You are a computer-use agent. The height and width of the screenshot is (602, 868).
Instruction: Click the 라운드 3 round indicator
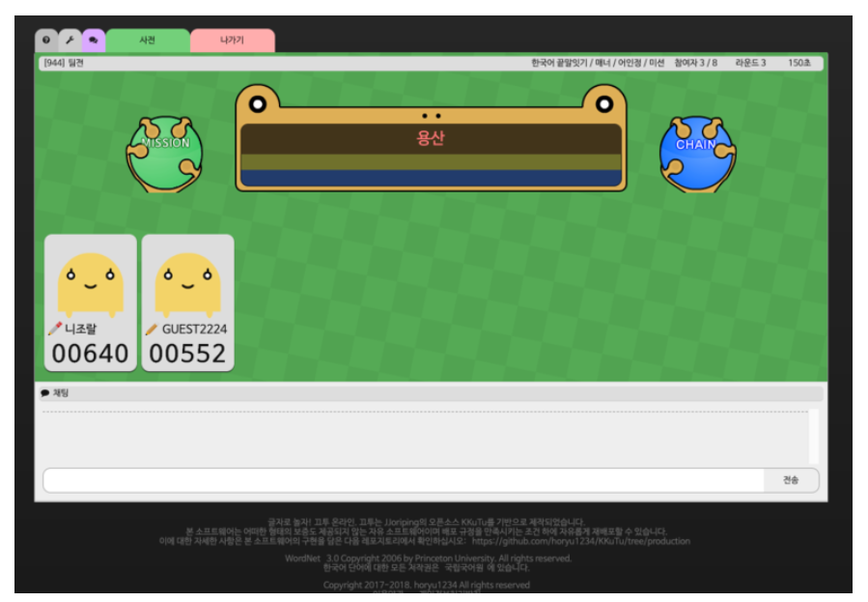[750, 63]
